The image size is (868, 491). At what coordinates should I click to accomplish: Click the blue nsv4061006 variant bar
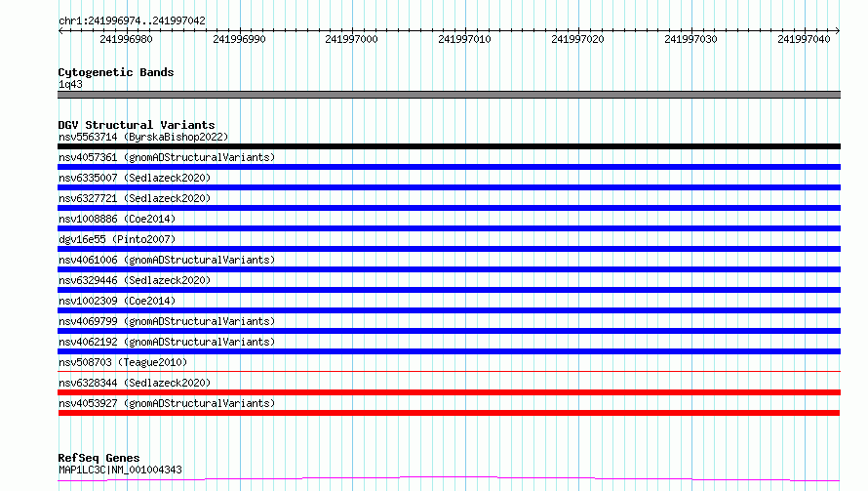449,269
